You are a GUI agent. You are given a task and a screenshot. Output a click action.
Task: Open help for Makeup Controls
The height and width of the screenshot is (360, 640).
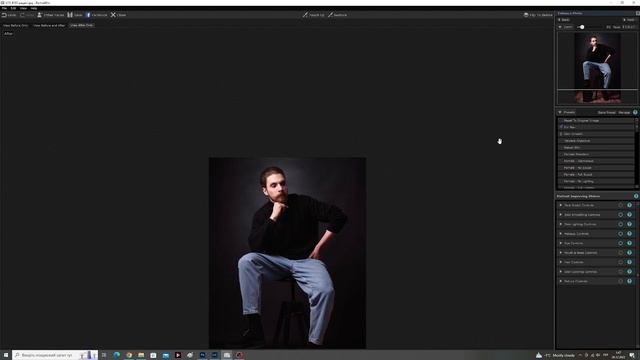coord(629,233)
